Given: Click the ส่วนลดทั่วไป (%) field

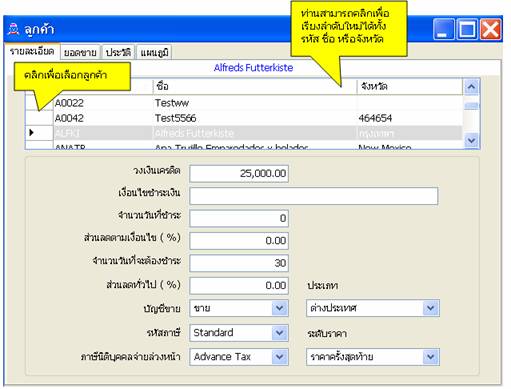Looking at the screenshot, I should (239, 285).
